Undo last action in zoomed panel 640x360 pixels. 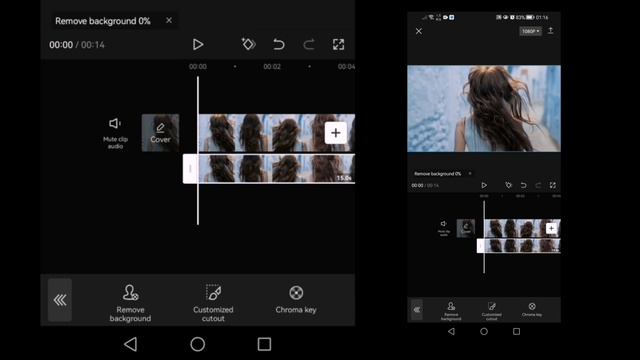(x=278, y=44)
